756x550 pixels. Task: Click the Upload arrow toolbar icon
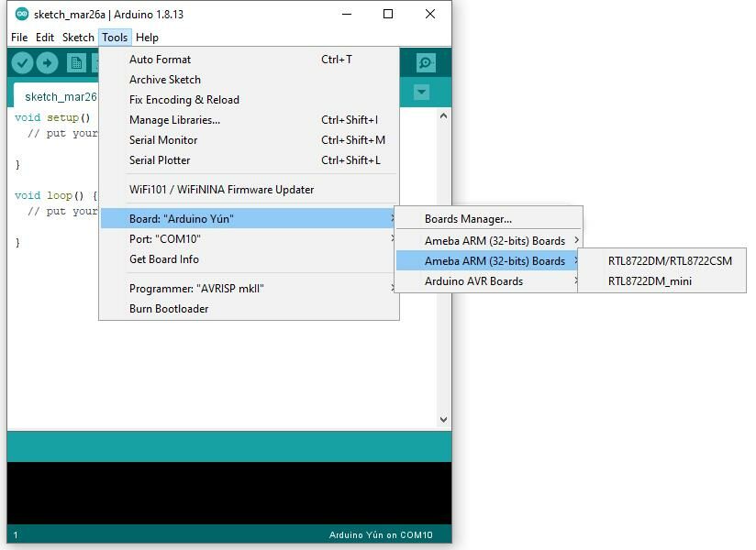pos(47,62)
